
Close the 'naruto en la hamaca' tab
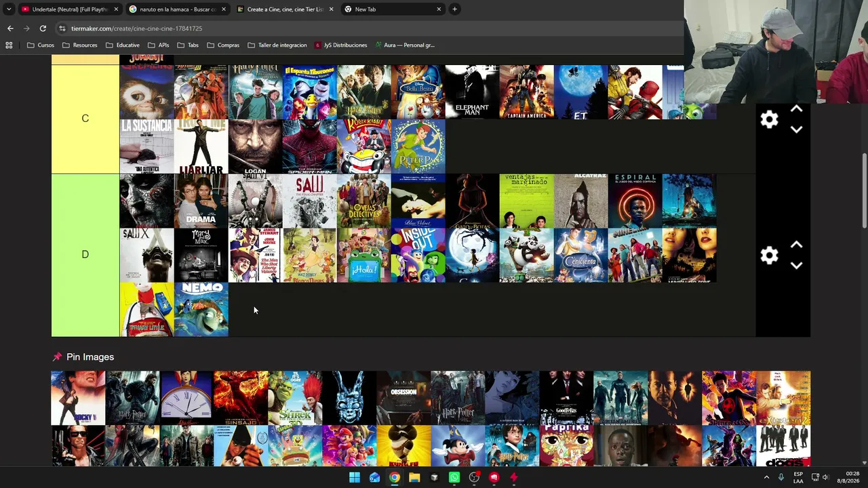tap(223, 9)
